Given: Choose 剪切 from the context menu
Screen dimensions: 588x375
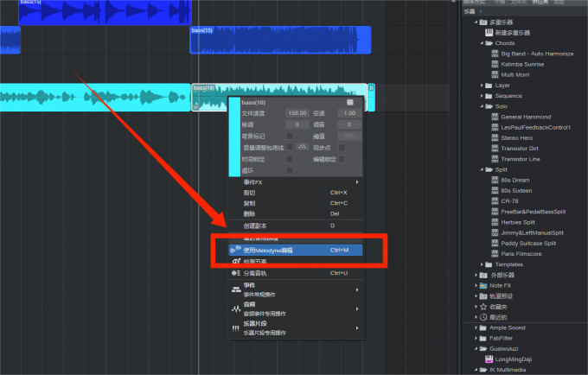Looking at the screenshot, I should tap(296, 193).
